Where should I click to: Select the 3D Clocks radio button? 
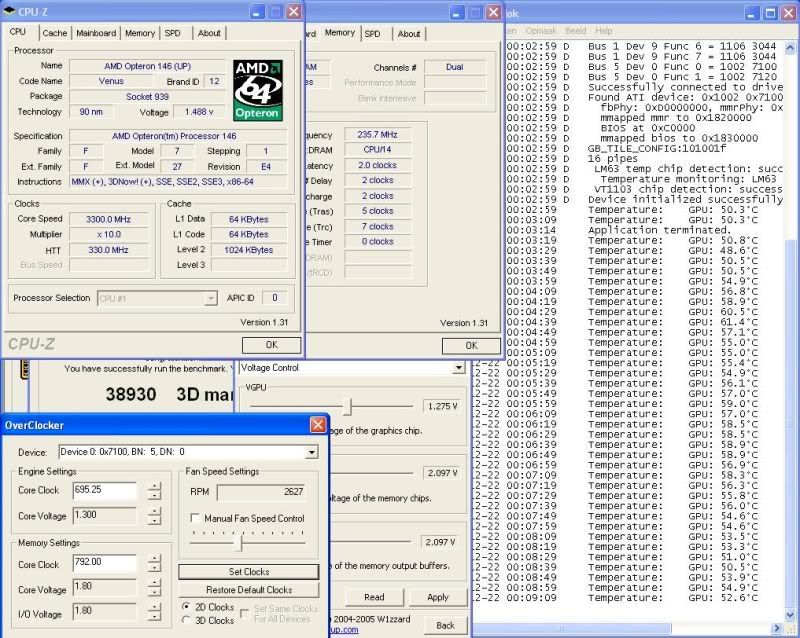(187, 621)
